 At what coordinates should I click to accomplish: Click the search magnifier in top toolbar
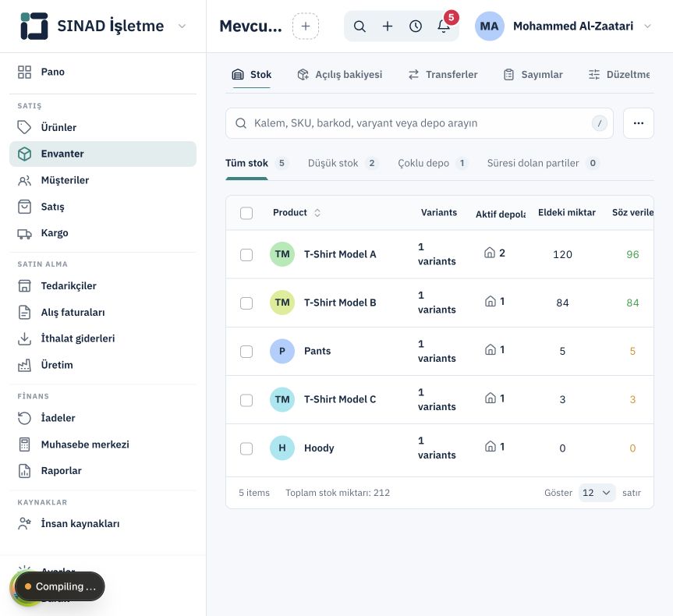(360, 27)
